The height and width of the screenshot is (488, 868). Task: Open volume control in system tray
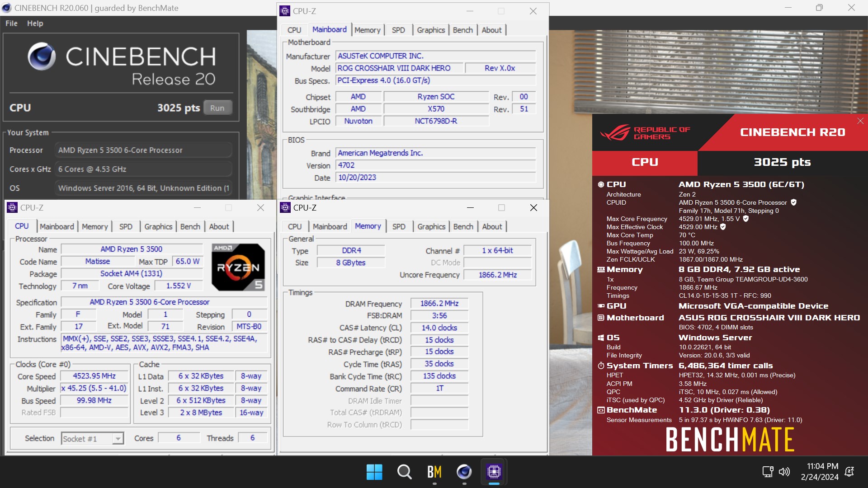tap(784, 472)
